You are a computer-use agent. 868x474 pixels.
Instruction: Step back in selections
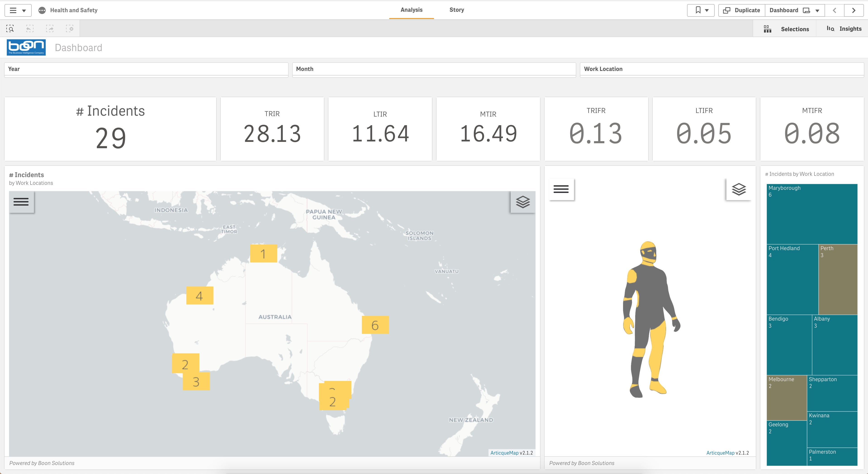point(30,29)
